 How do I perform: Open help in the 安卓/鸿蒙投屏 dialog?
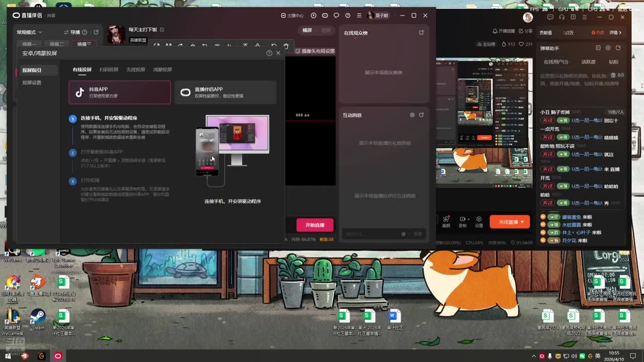pyautogui.click(x=269, y=53)
